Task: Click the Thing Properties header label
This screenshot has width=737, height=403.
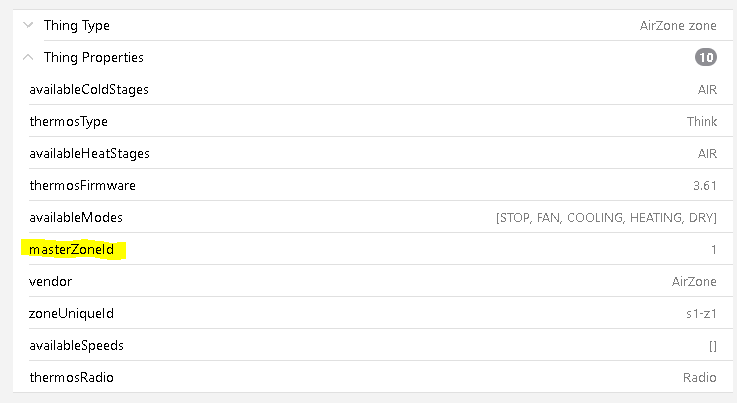Action: coord(93,58)
